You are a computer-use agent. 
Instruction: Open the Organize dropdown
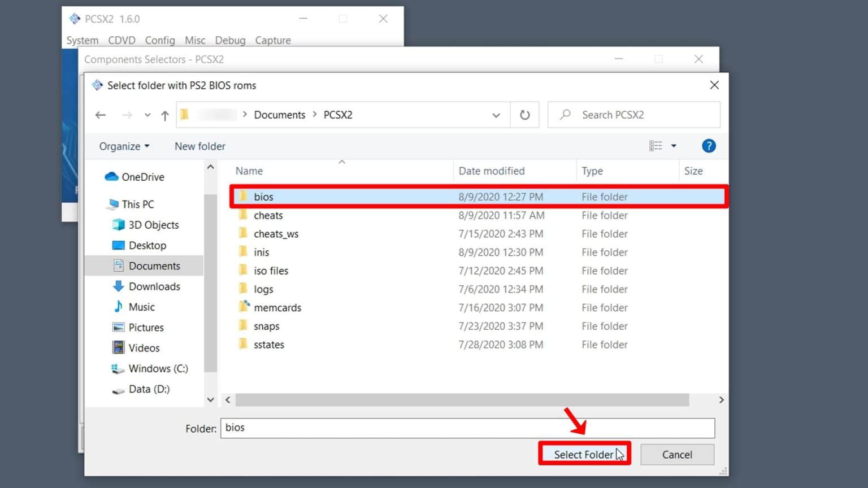[x=124, y=146]
